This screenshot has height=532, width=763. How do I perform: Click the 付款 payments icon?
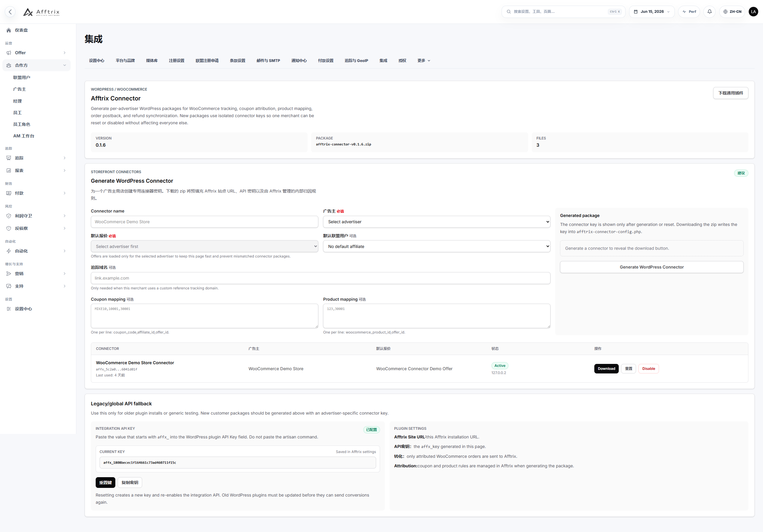point(9,193)
